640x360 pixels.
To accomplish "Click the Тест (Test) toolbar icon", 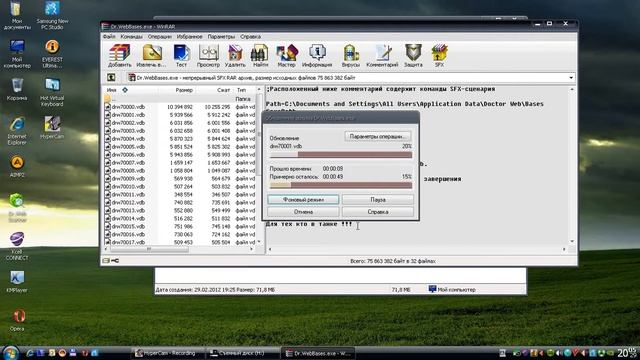I will [181, 56].
